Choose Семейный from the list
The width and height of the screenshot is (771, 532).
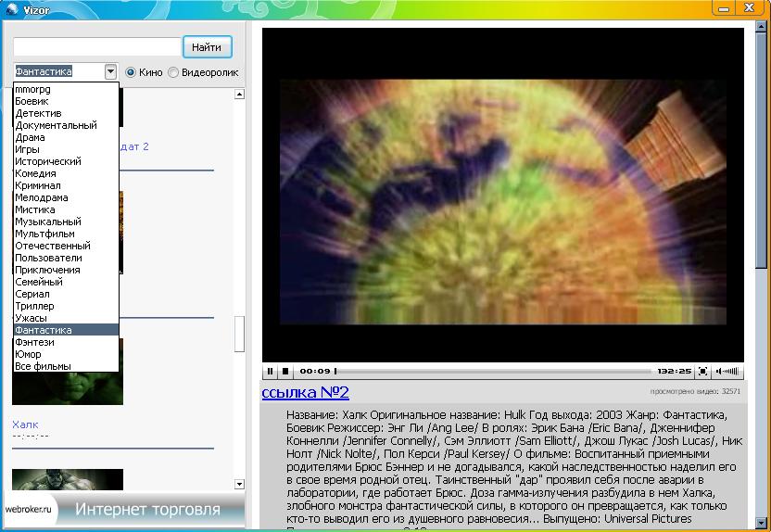[x=66, y=282]
